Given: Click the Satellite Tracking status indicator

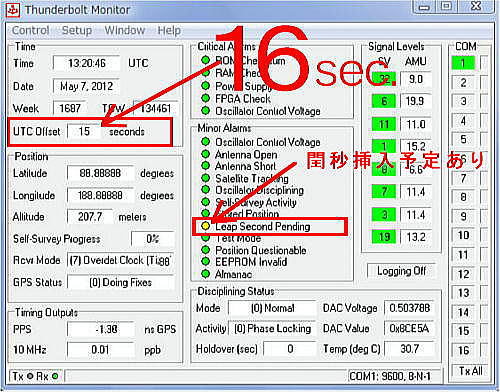Looking at the screenshot, I should 206,178.
